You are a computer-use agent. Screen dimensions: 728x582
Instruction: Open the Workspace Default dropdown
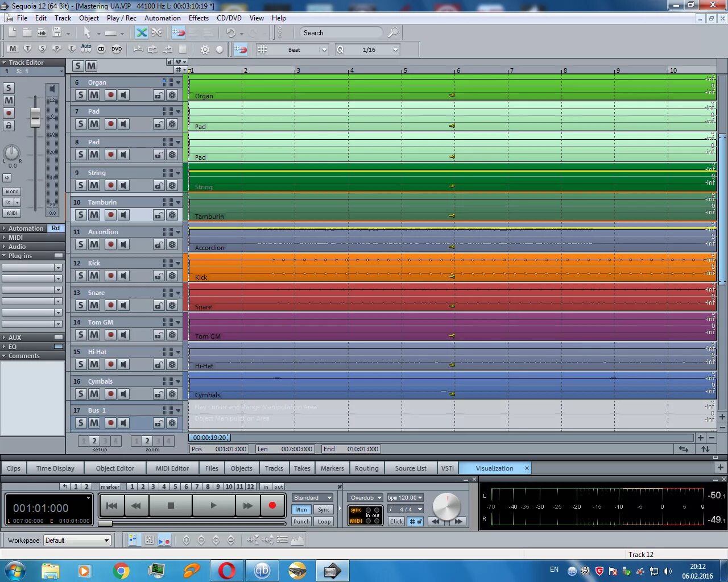(x=77, y=540)
